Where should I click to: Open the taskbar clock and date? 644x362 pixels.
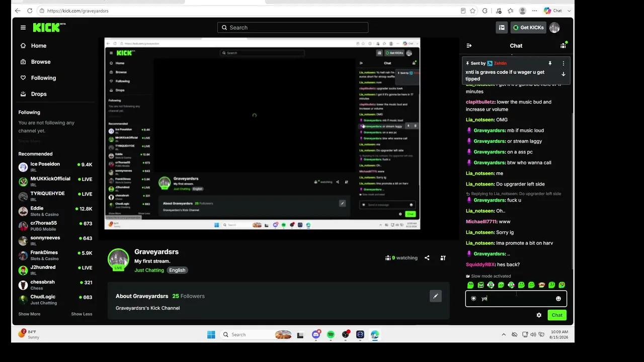point(559,335)
